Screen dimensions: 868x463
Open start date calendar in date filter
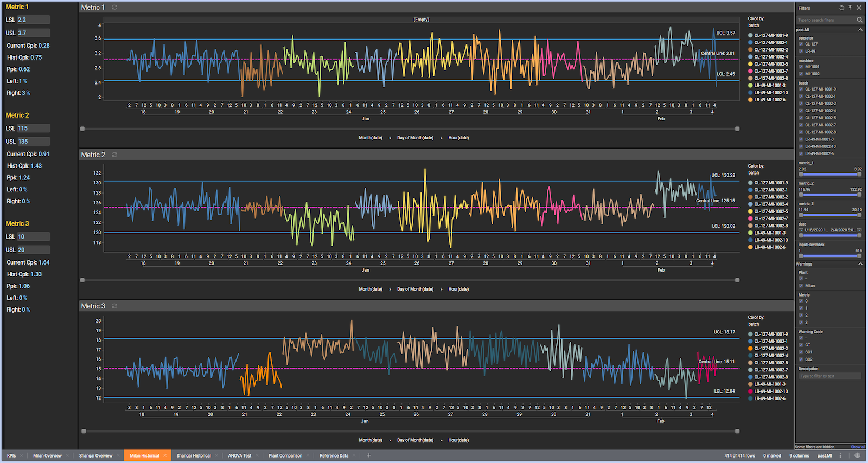pos(801,230)
